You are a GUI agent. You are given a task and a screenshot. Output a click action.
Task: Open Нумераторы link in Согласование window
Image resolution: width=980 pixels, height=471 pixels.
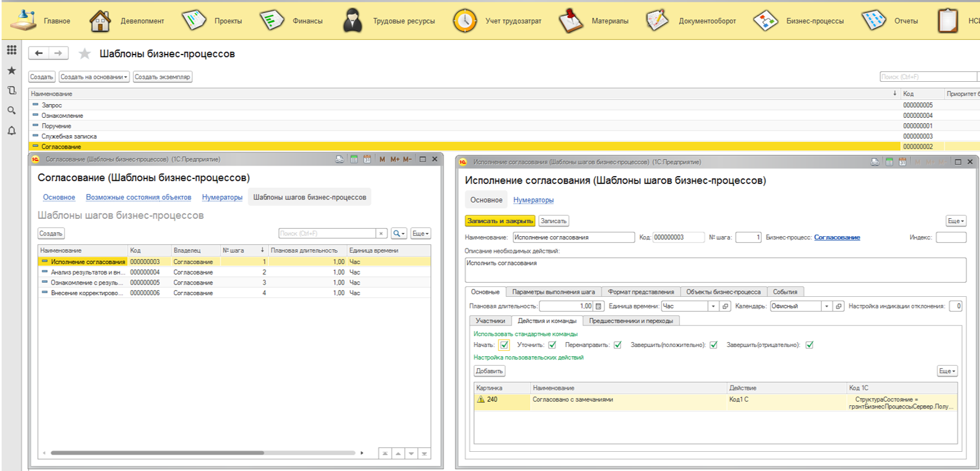[x=222, y=198]
